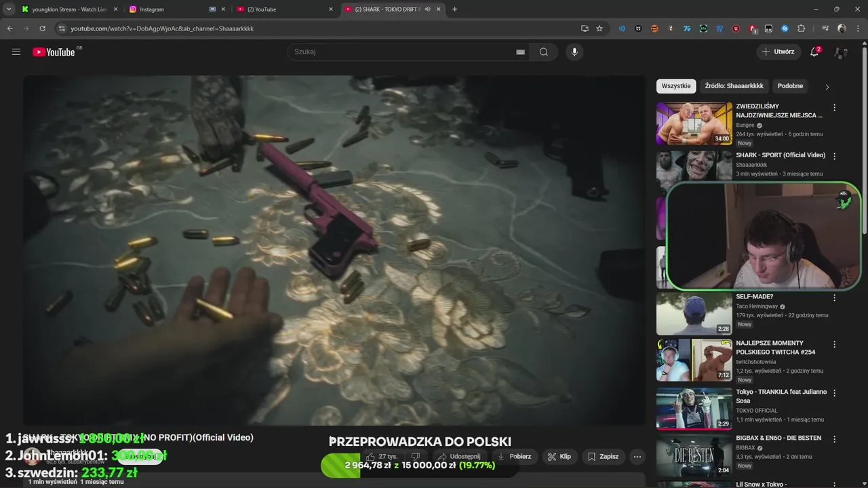Open the tab search dropdown arrow
The height and width of the screenshot is (488, 868).
[x=9, y=9]
